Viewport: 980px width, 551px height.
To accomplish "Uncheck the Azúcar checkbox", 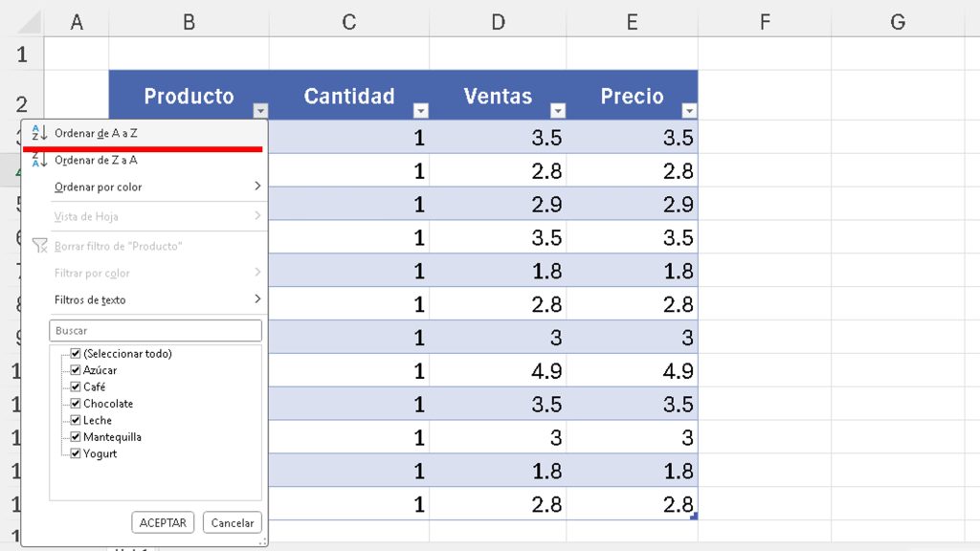I will click(76, 370).
